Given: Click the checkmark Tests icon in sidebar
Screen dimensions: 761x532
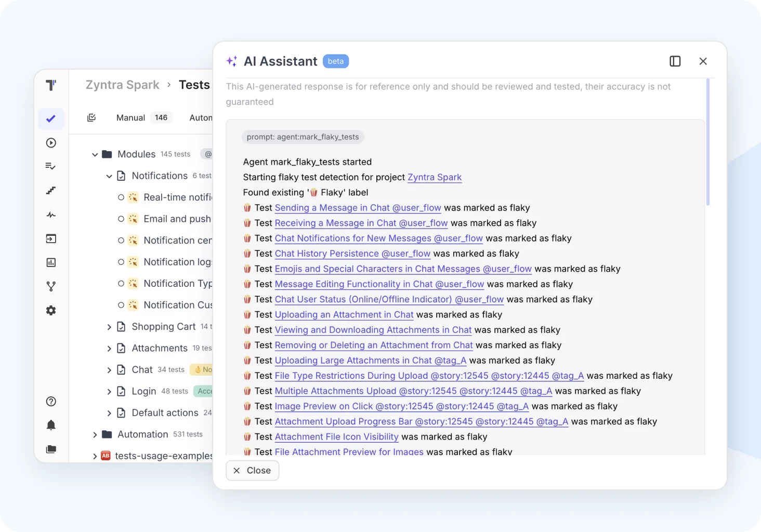Looking at the screenshot, I should click(x=51, y=119).
